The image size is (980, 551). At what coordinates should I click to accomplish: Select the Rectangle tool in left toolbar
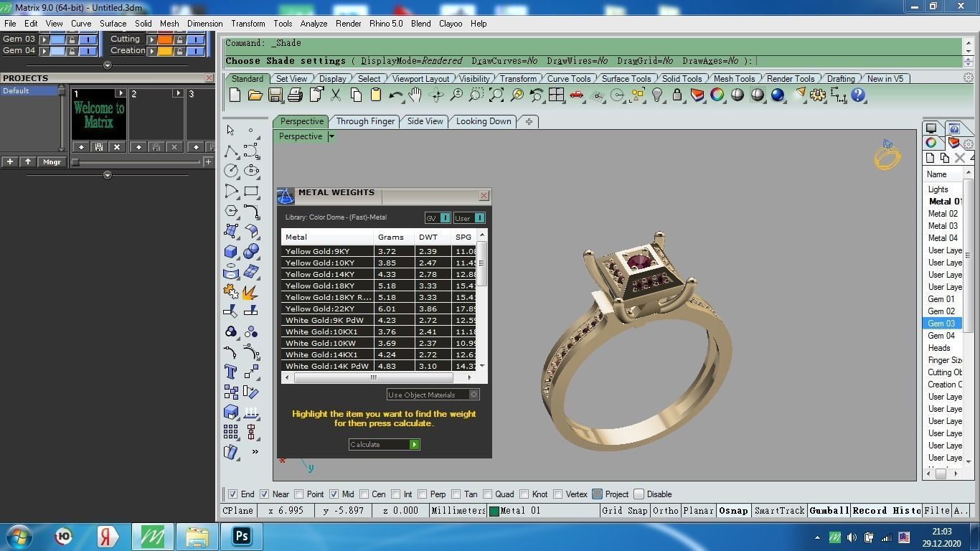(x=251, y=191)
